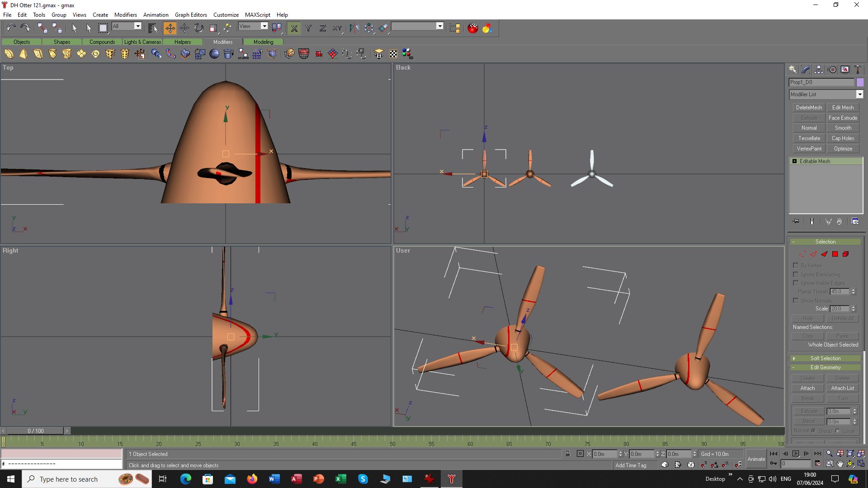Click the XForm modifier icon
This screenshot has width=868, height=488.
[243, 54]
